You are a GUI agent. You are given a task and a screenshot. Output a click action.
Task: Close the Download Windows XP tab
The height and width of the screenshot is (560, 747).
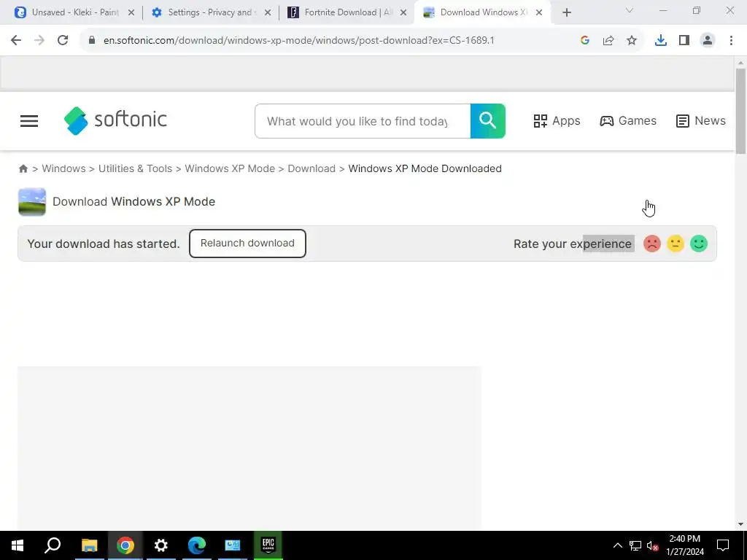coord(539,13)
